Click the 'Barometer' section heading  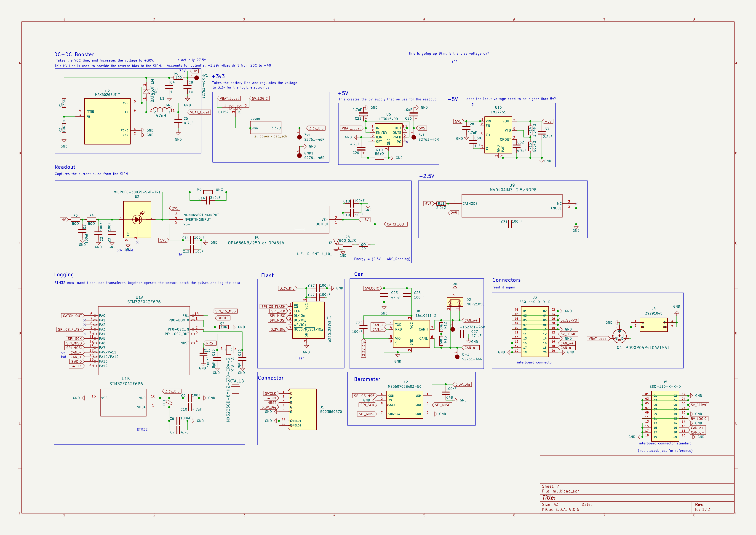pos(367,379)
